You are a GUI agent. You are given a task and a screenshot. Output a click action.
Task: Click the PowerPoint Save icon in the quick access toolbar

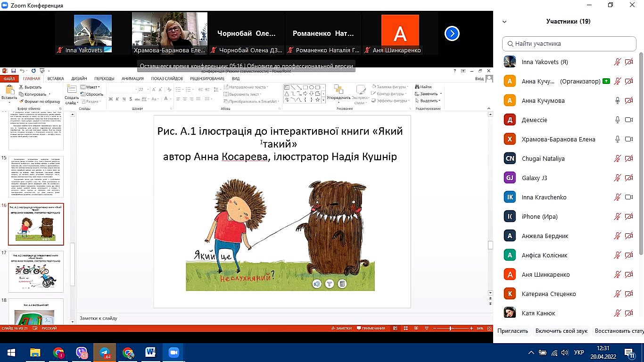[x=14, y=71]
